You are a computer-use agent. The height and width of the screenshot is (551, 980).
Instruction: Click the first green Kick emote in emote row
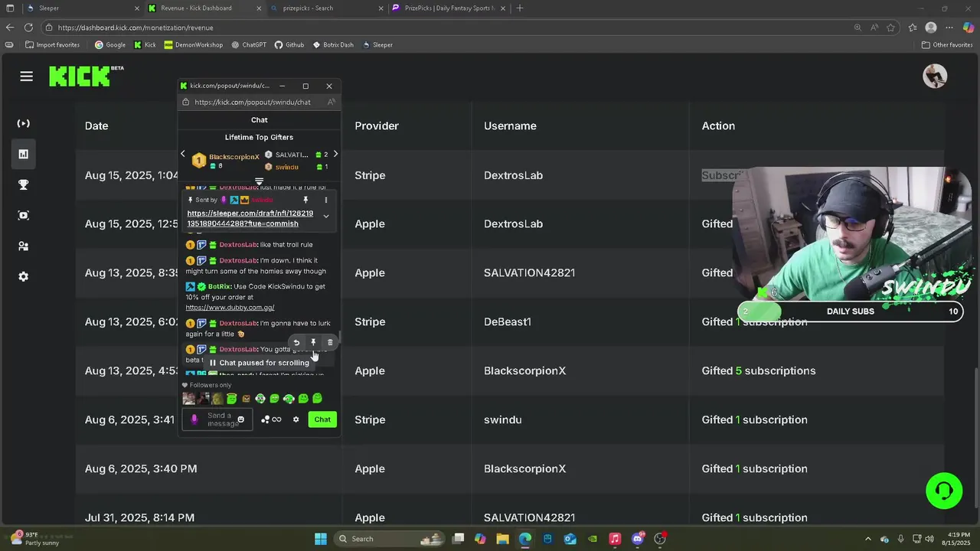click(231, 399)
